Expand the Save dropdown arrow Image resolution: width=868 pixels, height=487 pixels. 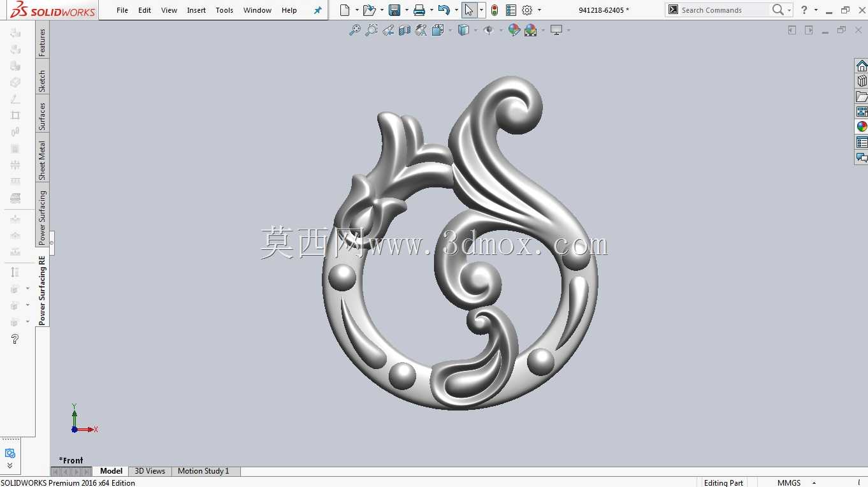pyautogui.click(x=407, y=10)
